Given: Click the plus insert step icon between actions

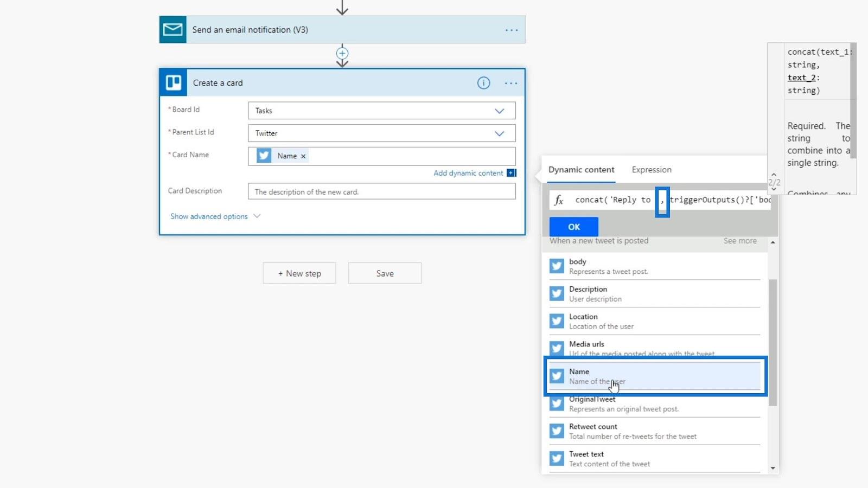Looking at the screenshot, I should click(342, 53).
